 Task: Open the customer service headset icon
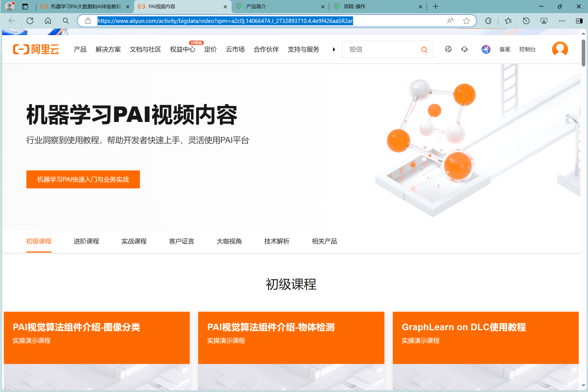click(464, 49)
